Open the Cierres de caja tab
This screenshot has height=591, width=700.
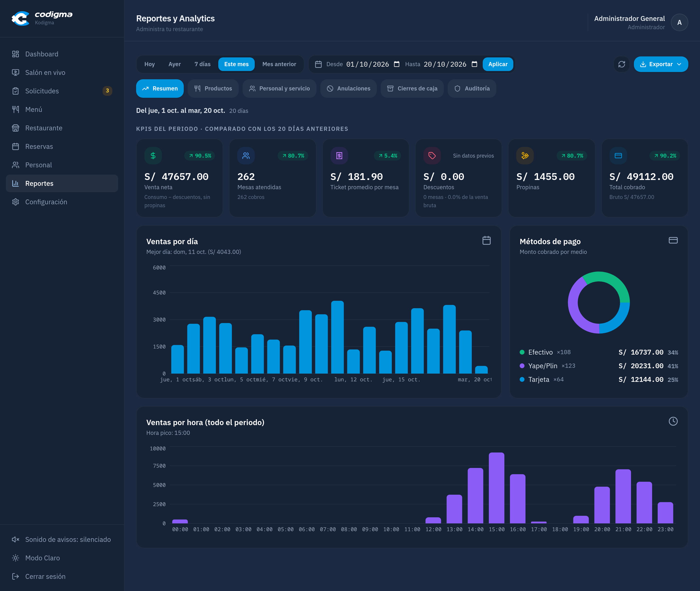pyautogui.click(x=412, y=89)
